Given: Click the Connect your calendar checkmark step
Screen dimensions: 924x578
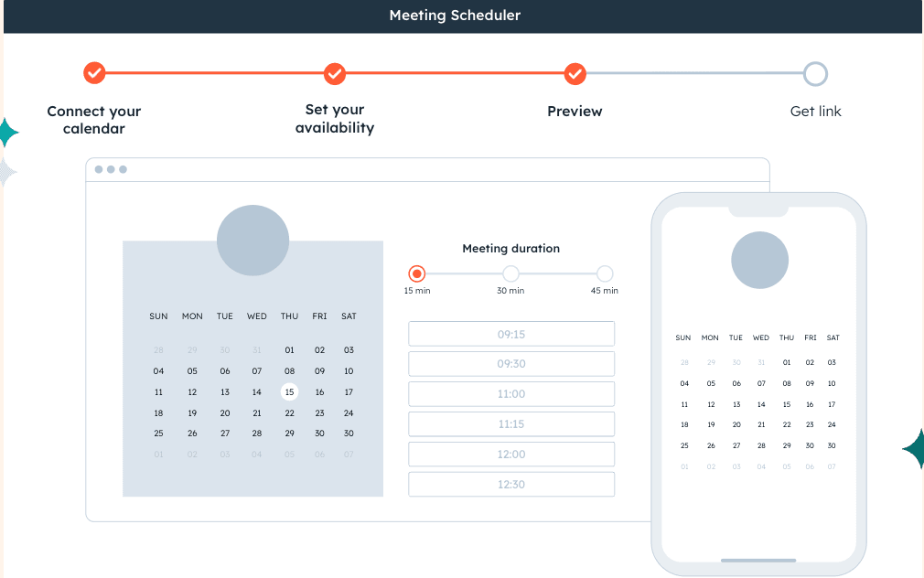Looking at the screenshot, I should click(94, 74).
